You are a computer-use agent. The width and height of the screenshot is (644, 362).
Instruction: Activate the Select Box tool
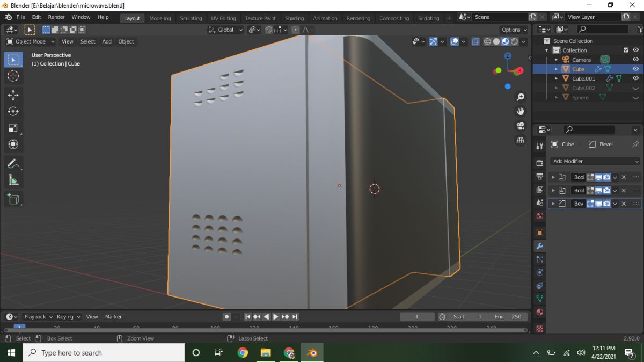click(x=13, y=60)
